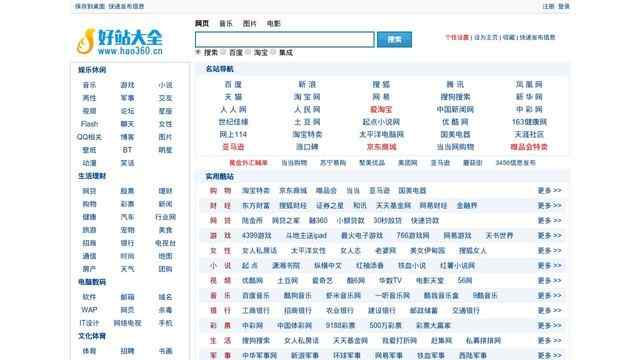Open the BT category in sidebar
Screen dimensions: 640x360
coord(127,150)
